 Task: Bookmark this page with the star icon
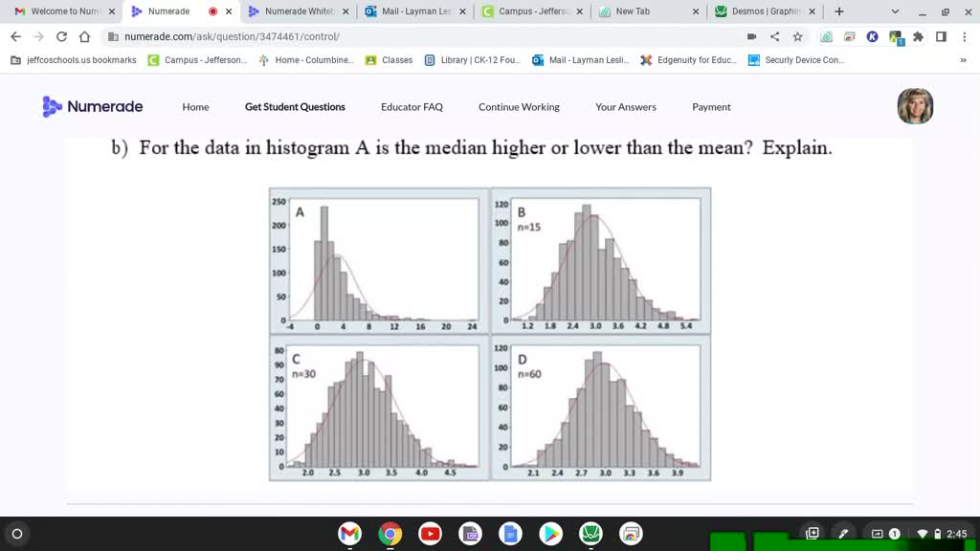pos(798,36)
